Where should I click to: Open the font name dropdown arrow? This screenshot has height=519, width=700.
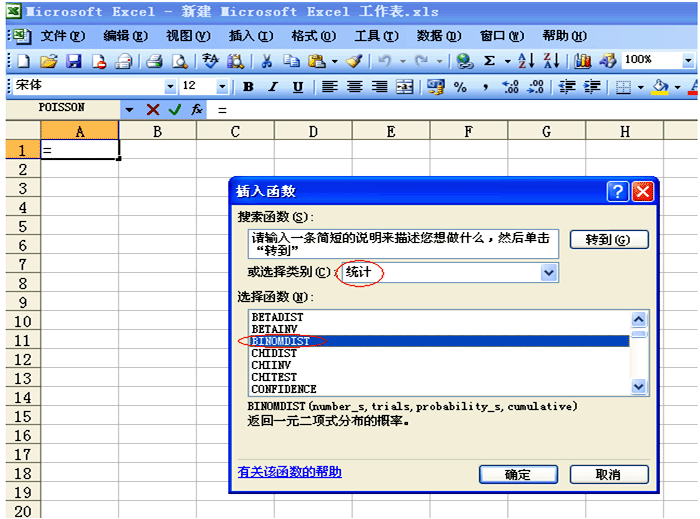tap(170, 87)
